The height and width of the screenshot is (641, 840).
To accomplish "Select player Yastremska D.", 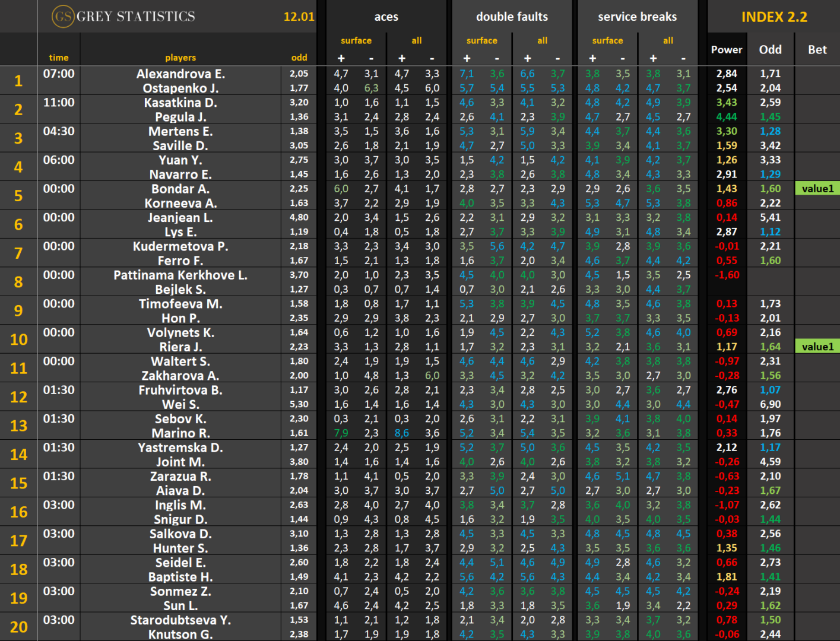I will [180, 448].
